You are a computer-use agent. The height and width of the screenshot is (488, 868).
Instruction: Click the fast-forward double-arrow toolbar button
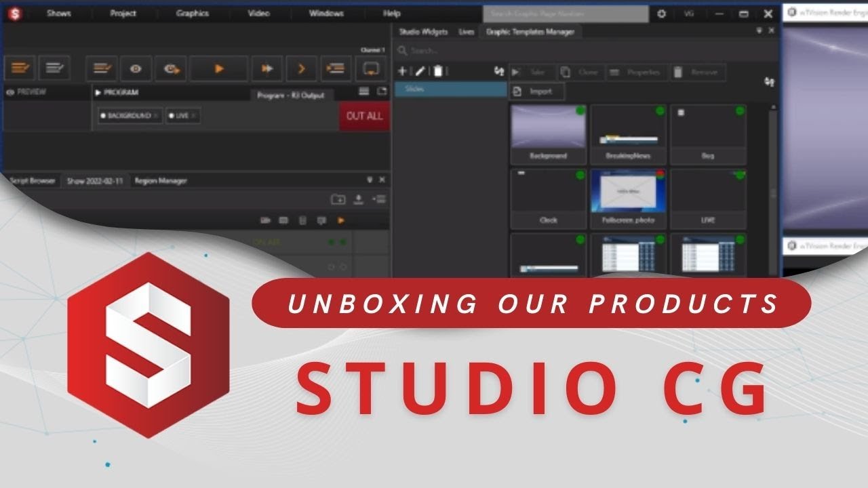coord(267,68)
